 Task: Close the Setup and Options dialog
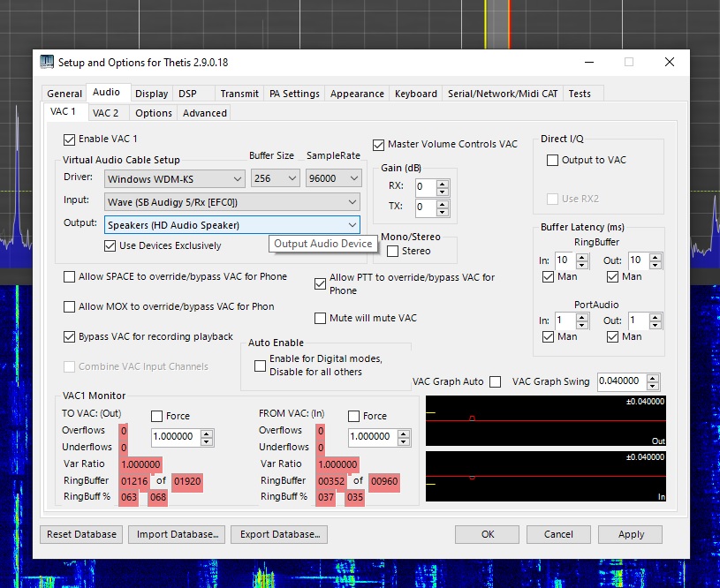point(670,62)
